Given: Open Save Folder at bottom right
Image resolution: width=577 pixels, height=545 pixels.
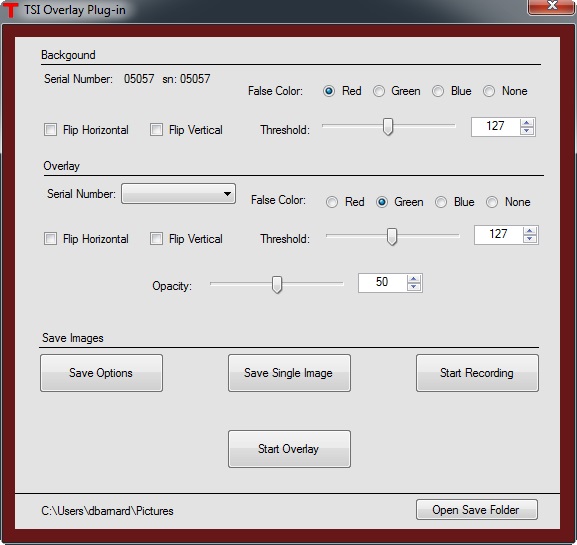Looking at the screenshot, I should click(x=477, y=510).
